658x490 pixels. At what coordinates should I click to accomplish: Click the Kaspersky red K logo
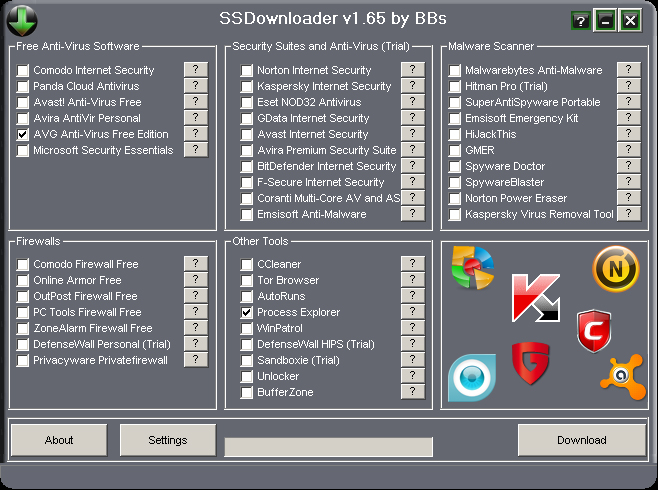[535, 298]
